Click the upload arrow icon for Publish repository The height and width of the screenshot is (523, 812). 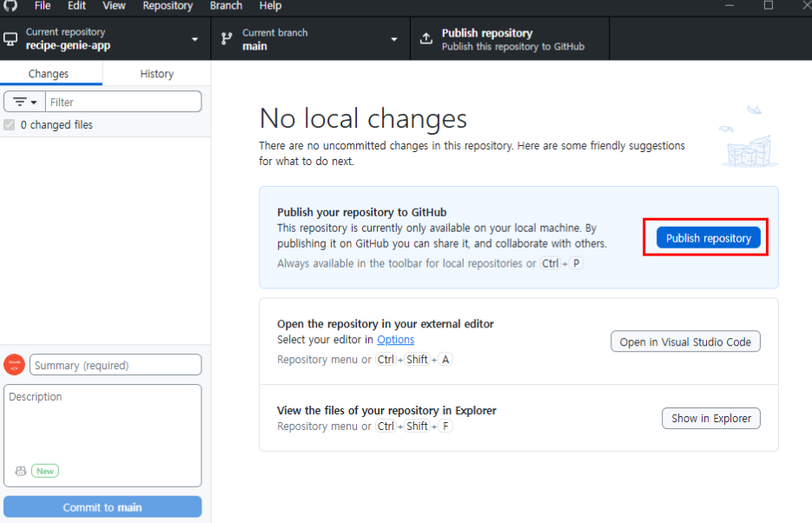(x=426, y=39)
